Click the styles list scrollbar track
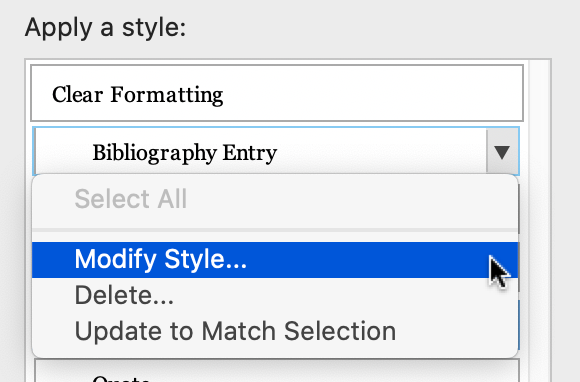This screenshot has height=382, width=580. pyautogui.click(x=539, y=221)
